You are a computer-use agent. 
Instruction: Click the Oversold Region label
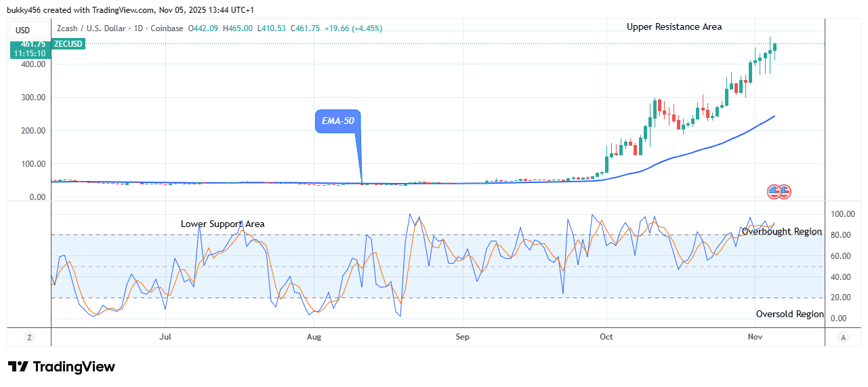point(790,314)
